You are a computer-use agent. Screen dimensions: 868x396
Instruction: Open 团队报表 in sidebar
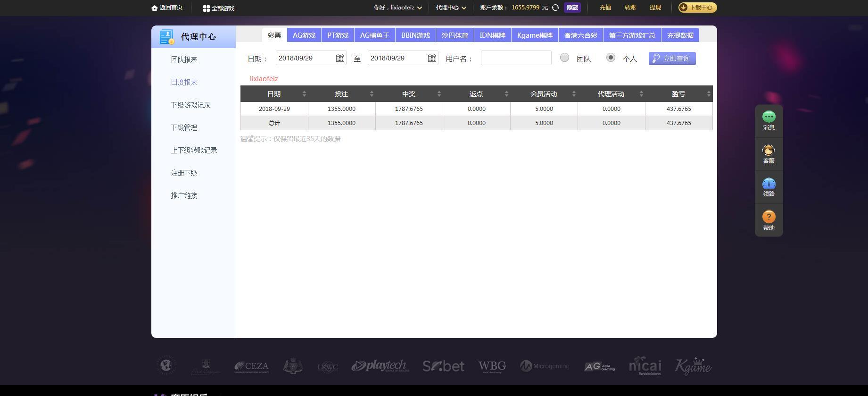tap(184, 59)
